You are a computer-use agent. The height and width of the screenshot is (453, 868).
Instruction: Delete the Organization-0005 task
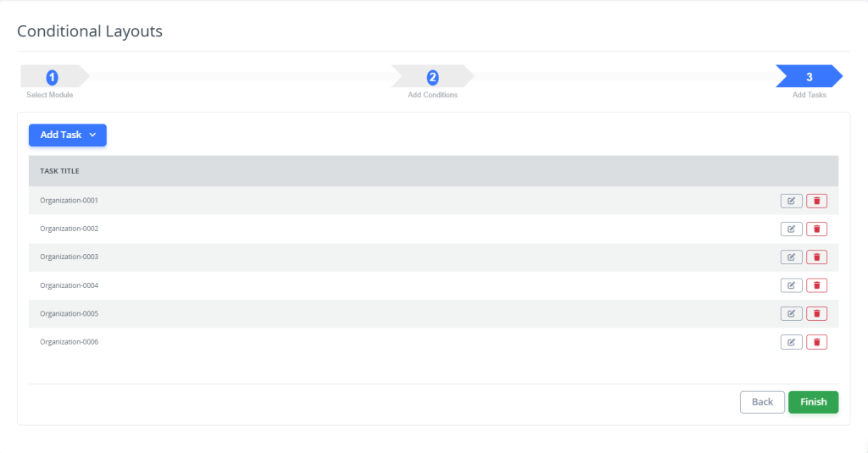pyautogui.click(x=816, y=313)
